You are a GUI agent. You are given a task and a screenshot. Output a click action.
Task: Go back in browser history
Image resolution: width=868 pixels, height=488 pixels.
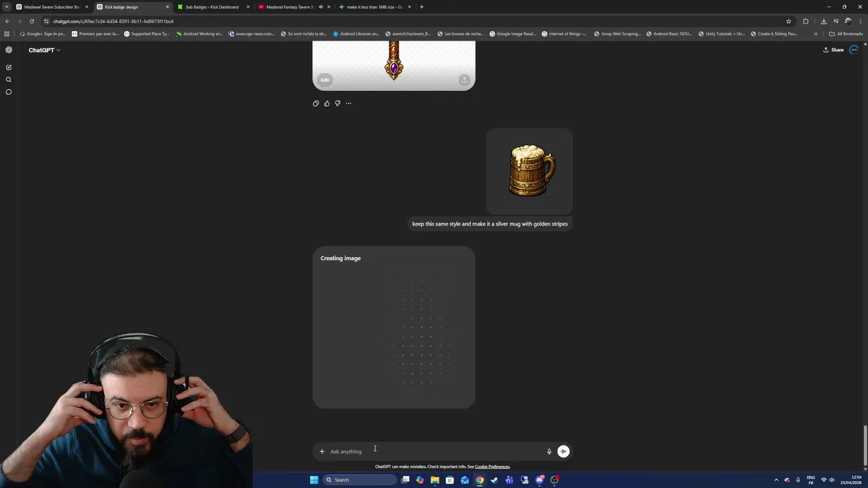7,21
